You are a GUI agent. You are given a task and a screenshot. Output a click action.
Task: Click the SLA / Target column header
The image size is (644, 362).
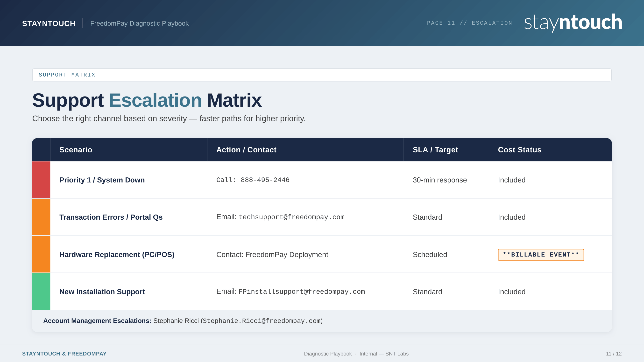point(435,150)
